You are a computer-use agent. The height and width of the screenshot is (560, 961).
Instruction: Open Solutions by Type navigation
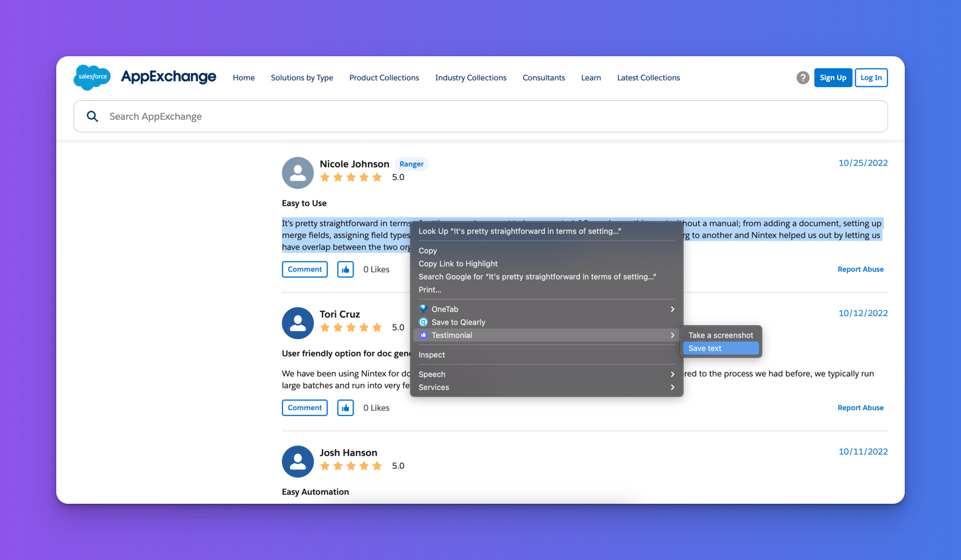pyautogui.click(x=302, y=78)
